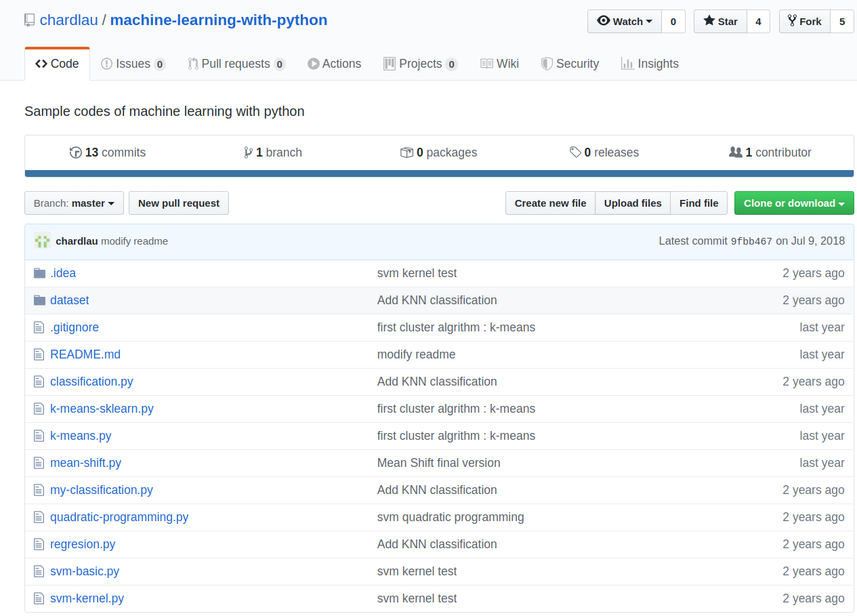Click the chardlau avatar image
The width and height of the screenshot is (857, 616).
(43, 241)
